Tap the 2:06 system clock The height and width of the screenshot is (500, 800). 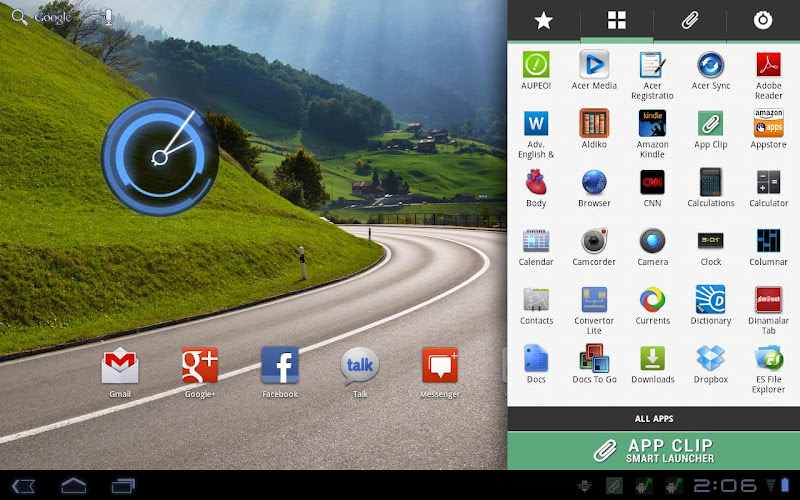pyautogui.click(x=725, y=485)
